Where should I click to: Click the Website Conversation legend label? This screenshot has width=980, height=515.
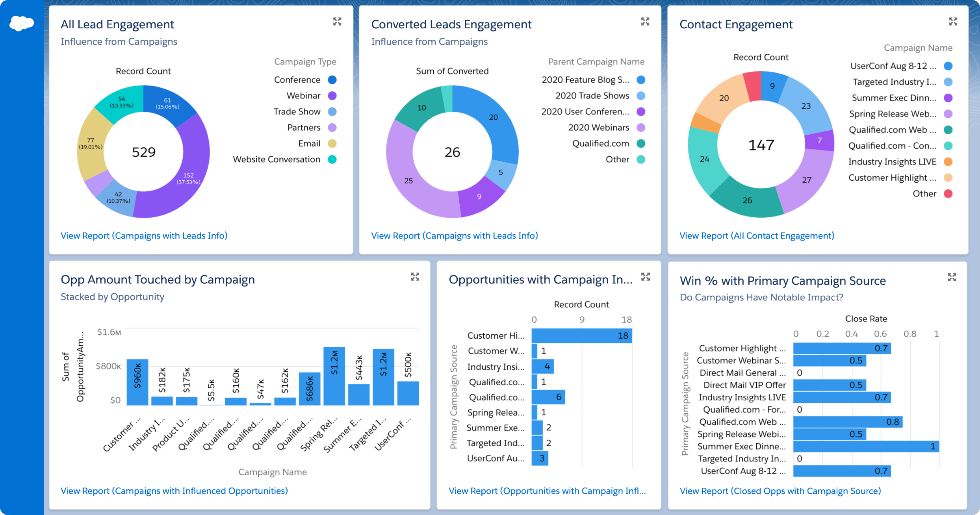(x=277, y=159)
